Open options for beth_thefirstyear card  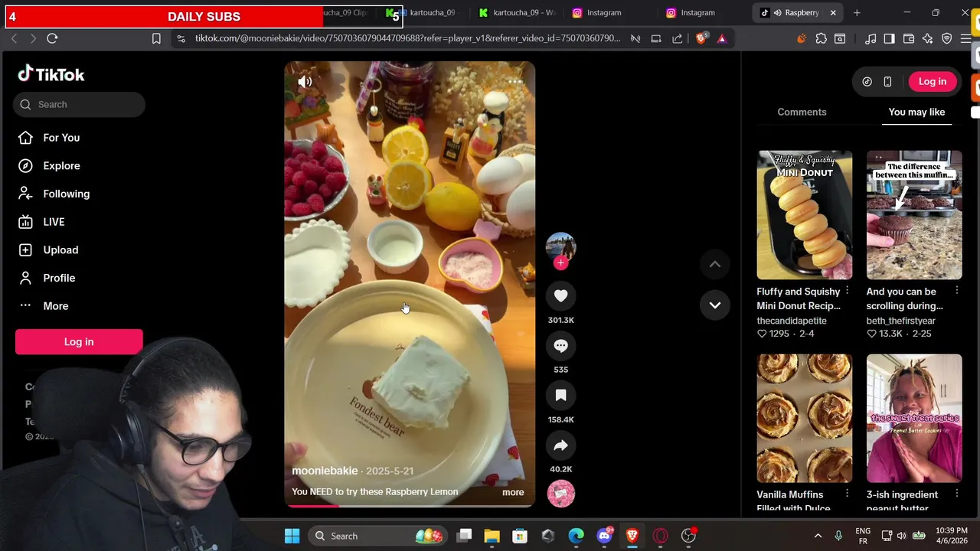957,291
